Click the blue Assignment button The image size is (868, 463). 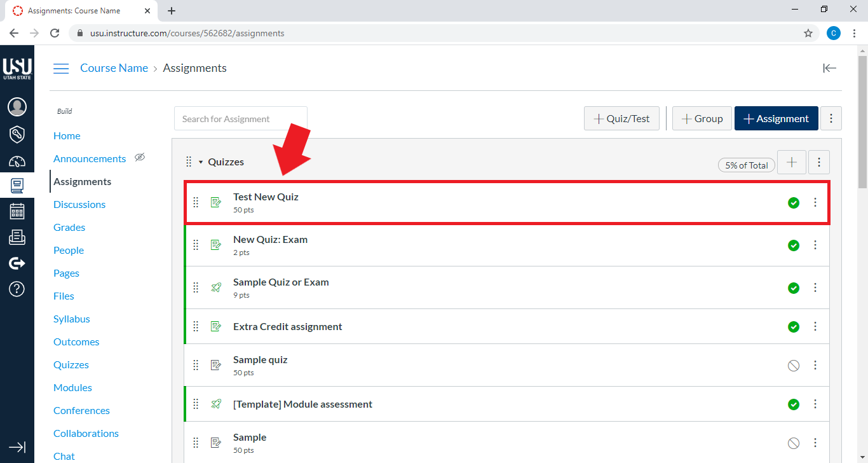[x=776, y=118]
